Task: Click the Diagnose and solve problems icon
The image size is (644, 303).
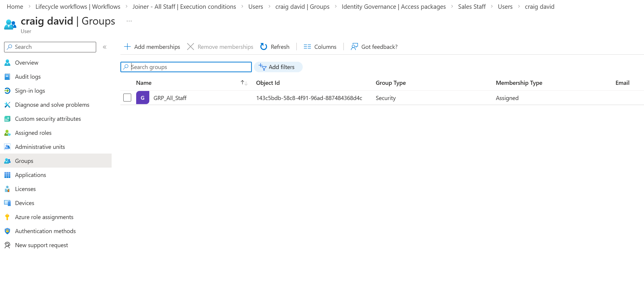Action: (7, 105)
